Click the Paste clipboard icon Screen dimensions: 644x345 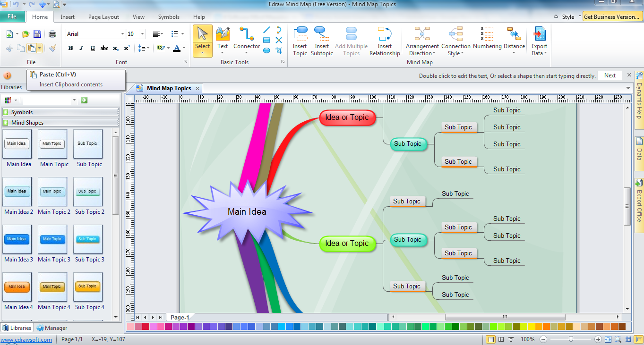32,48
